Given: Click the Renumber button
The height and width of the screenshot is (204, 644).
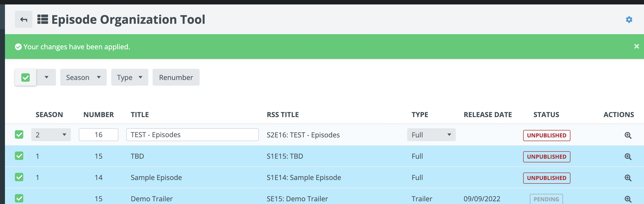Looking at the screenshot, I should 176,77.
